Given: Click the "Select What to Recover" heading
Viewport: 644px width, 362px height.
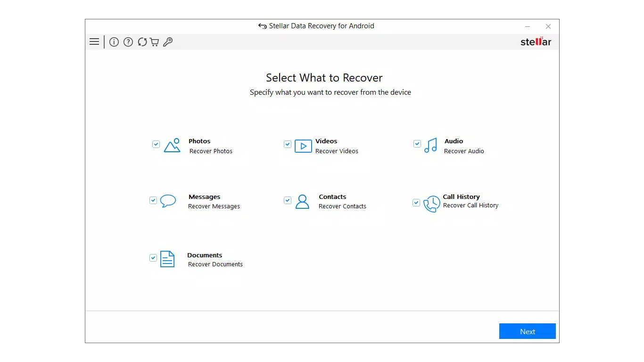Looking at the screenshot, I should click(324, 78).
